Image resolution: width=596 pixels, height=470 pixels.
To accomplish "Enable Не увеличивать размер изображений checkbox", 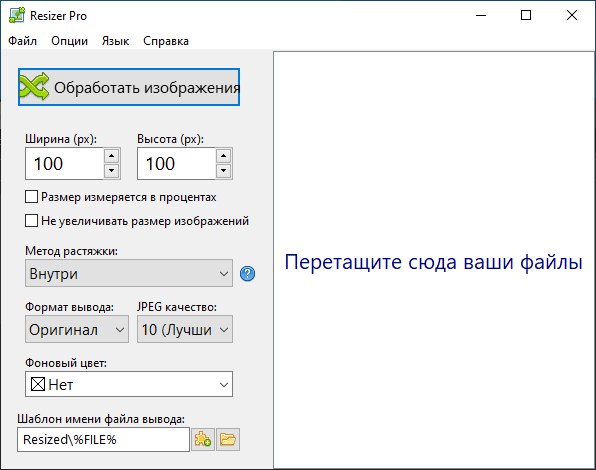I will pos(32,221).
